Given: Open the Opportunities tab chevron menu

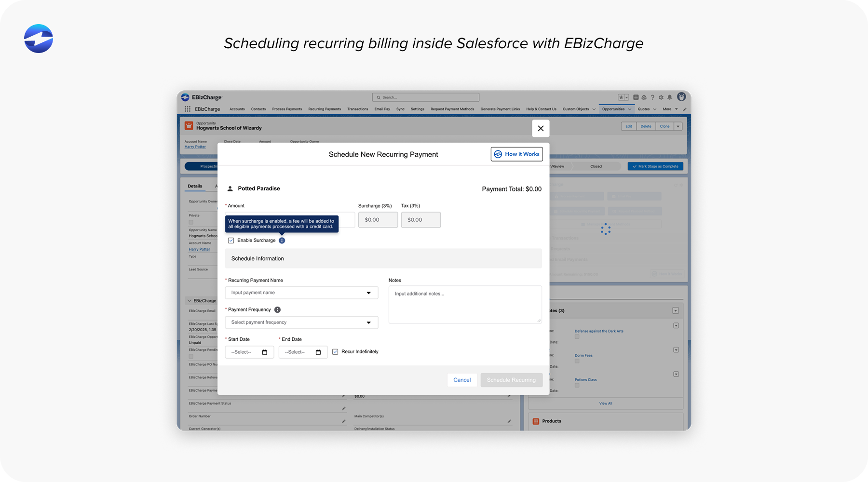Looking at the screenshot, I should click(x=629, y=109).
